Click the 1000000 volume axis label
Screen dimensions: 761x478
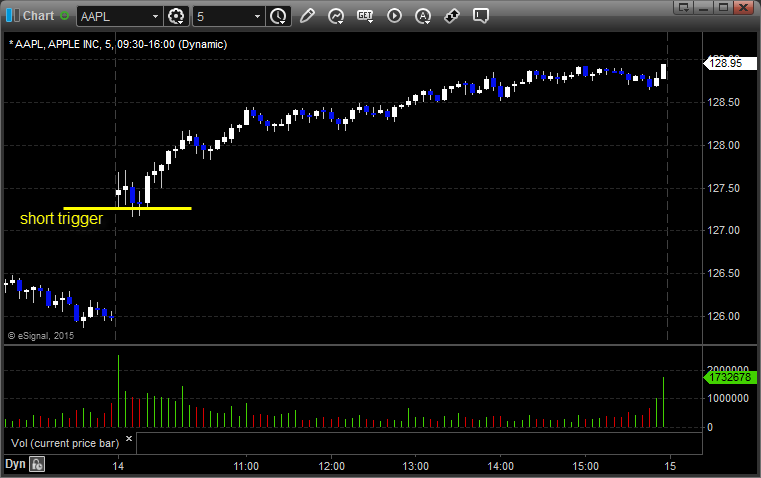click(728, 398)
